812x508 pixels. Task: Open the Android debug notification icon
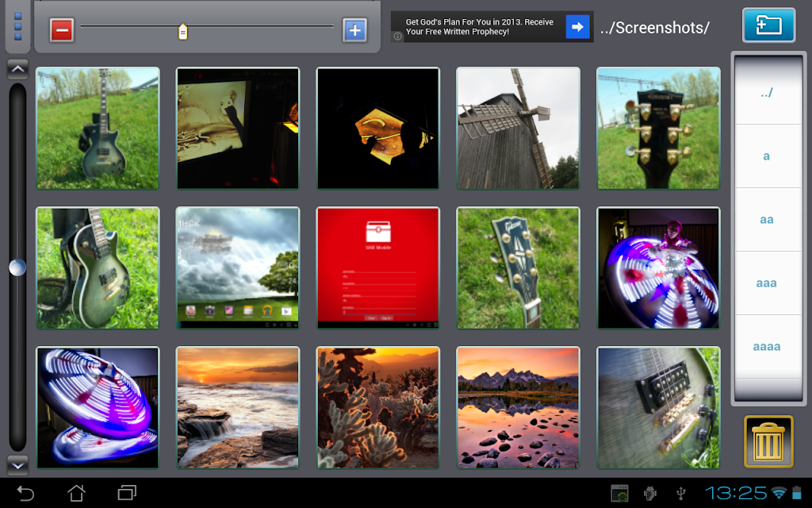pyautogui.click(x=650, y=494)
